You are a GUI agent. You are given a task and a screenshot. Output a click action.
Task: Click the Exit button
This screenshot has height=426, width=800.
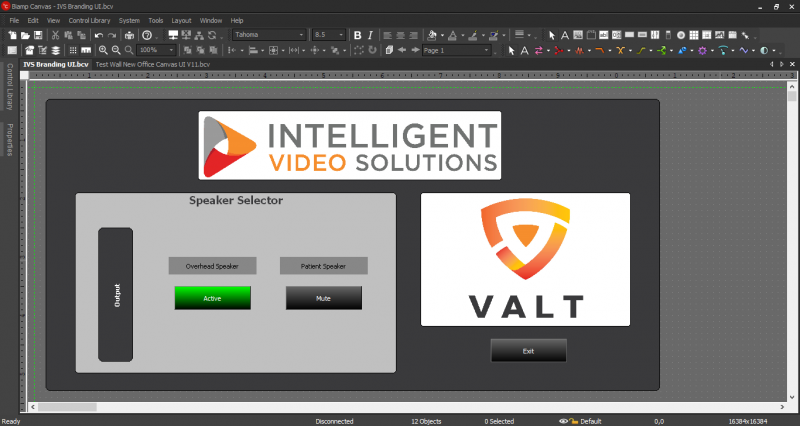[529, 350]
